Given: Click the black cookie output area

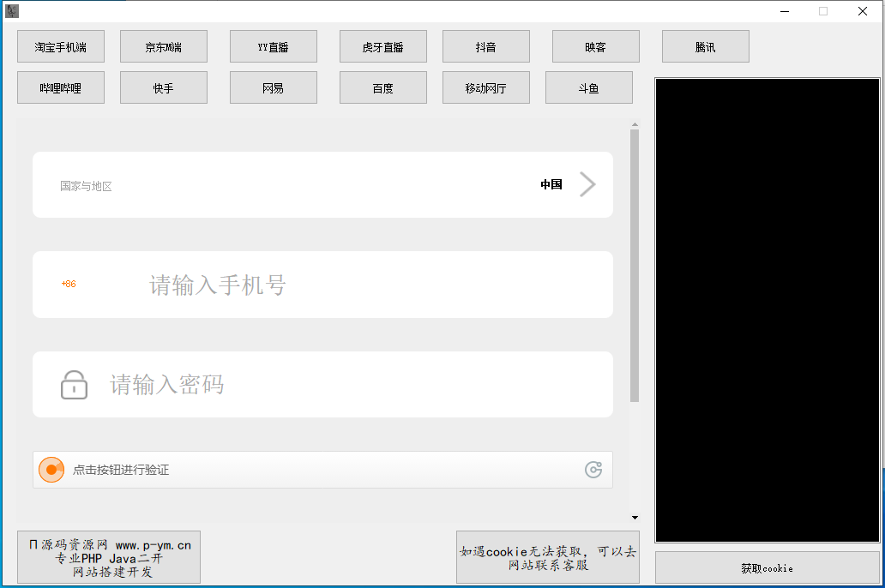Looking at the screenshot, I should point(767,309).
